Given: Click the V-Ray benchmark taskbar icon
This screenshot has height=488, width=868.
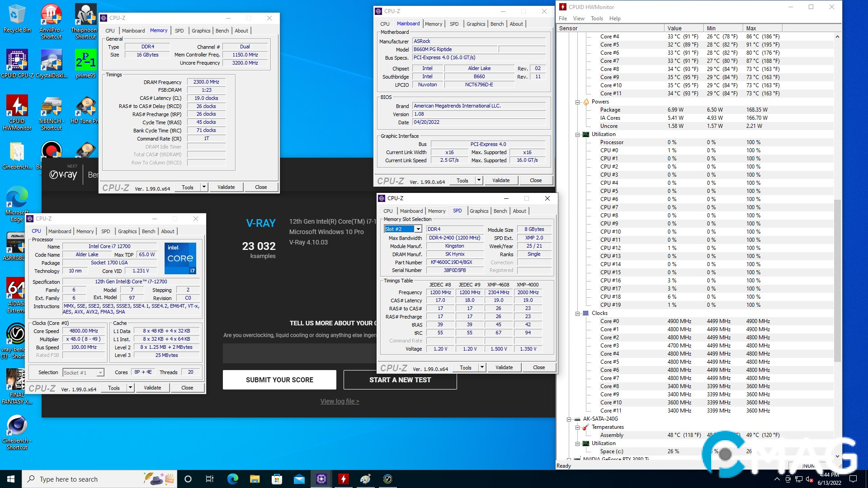Looking at the screenshot, I should point(388,479).
